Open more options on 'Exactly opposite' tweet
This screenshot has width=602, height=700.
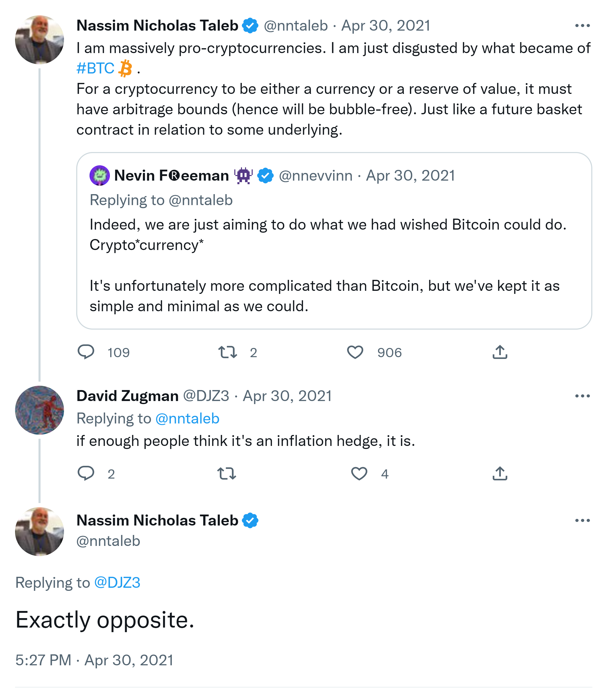click(582, 520)
